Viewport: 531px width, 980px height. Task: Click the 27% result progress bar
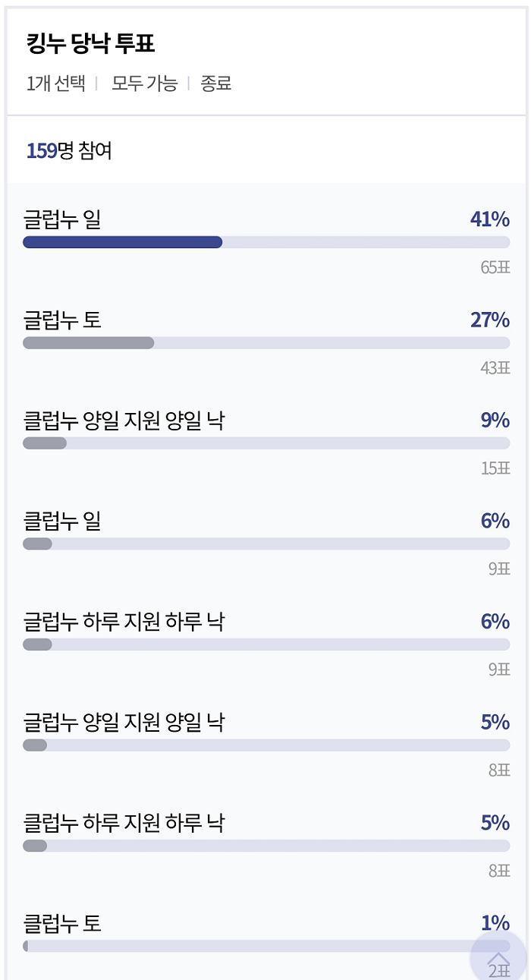point(89,343)
